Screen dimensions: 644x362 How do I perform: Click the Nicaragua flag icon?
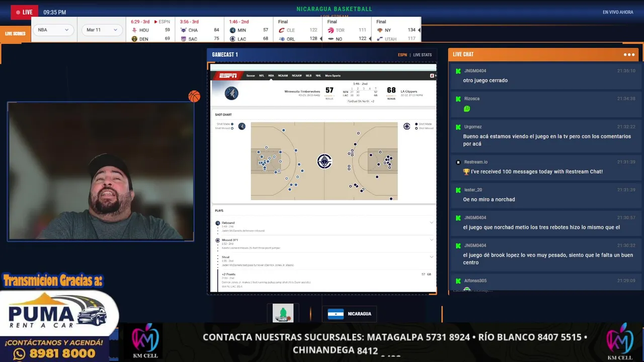coord(336,314)
